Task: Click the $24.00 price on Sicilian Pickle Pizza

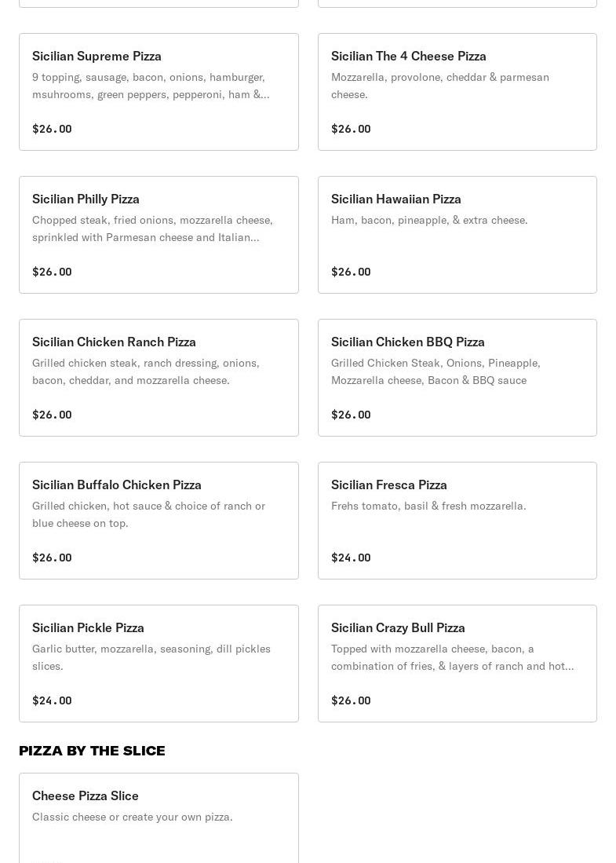Action: point(52,700)
